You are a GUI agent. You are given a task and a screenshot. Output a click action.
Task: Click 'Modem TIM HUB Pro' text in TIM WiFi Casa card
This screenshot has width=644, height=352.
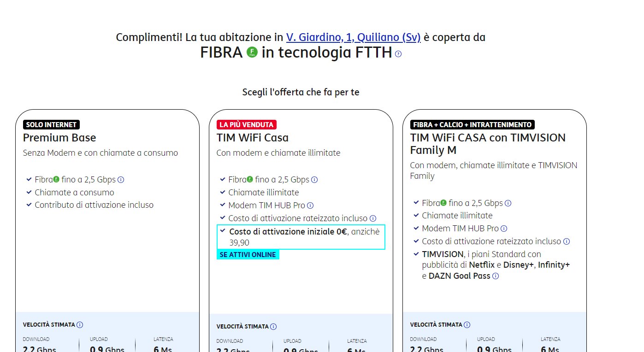click(x=267, y=205)
